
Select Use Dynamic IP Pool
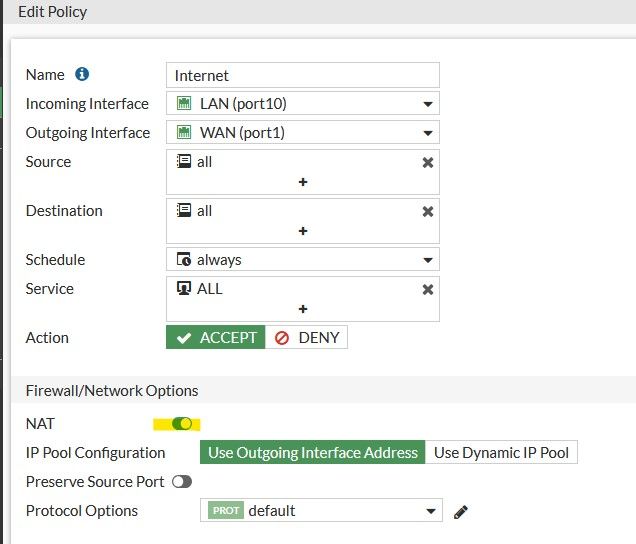[x=501, y=453]
